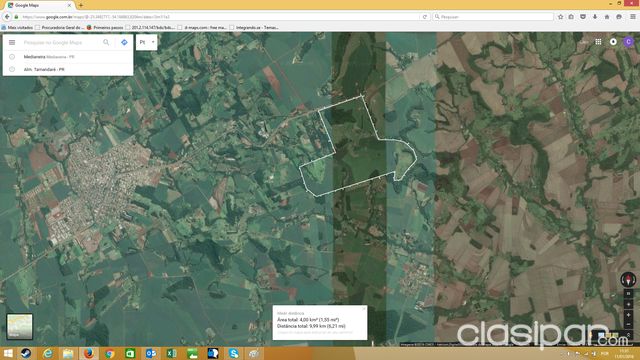Open Chrome from the taskbar

click(109, 353)
